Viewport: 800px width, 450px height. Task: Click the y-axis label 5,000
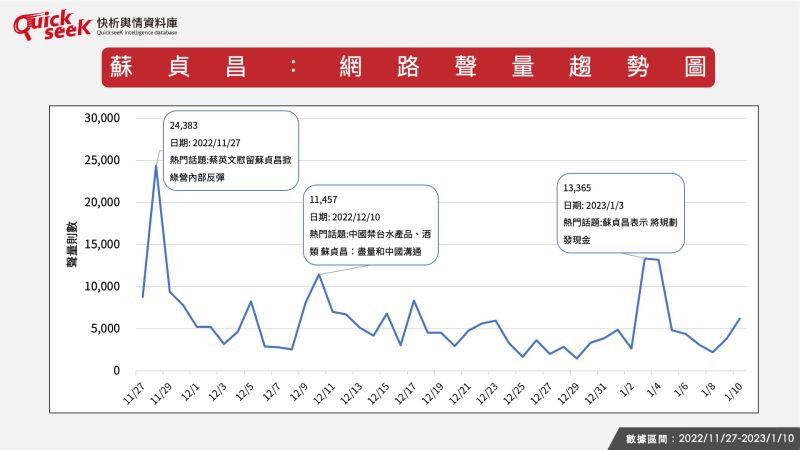coord(106,329)
